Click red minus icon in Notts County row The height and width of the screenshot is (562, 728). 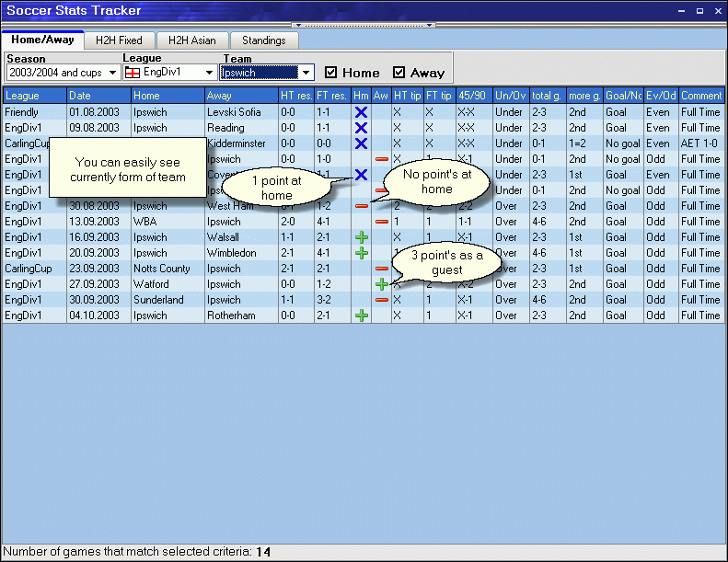click(x=381, y=269)
